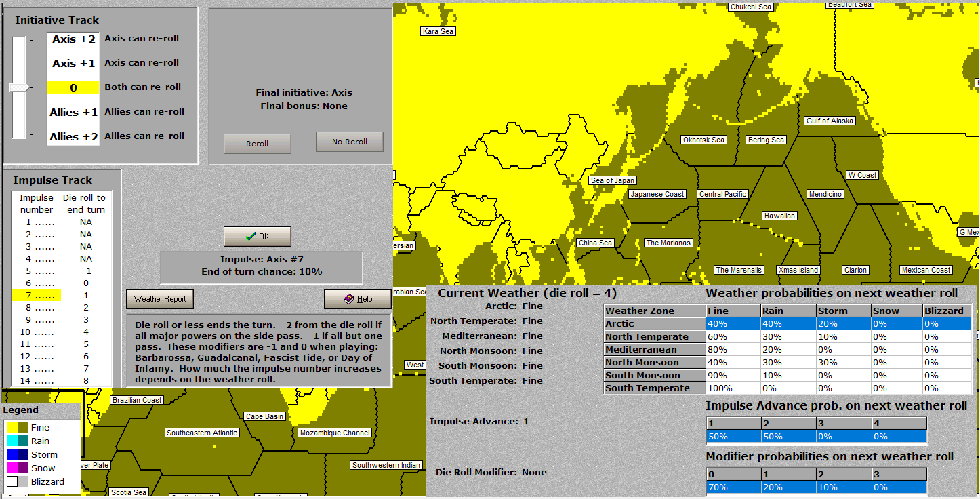Viewport: 980px width, 499px height.
Task: Click the Bering Sea map label
Action: pos(766,140)
